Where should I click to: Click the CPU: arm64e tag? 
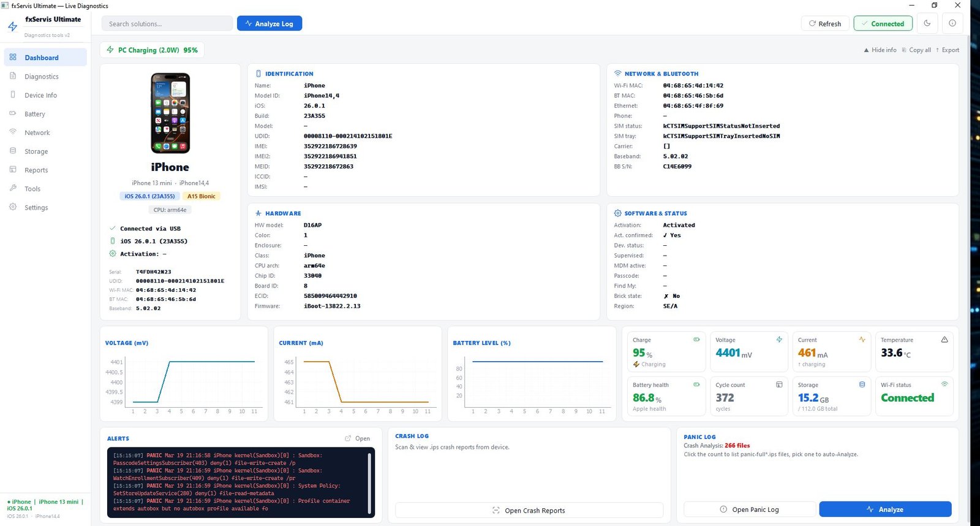170,210
